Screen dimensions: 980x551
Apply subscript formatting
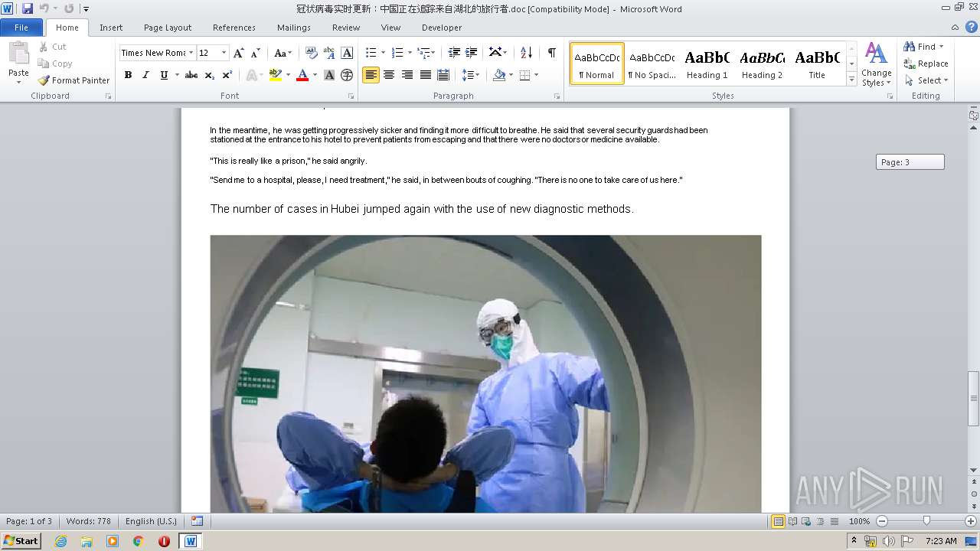(x=210, y=75)
